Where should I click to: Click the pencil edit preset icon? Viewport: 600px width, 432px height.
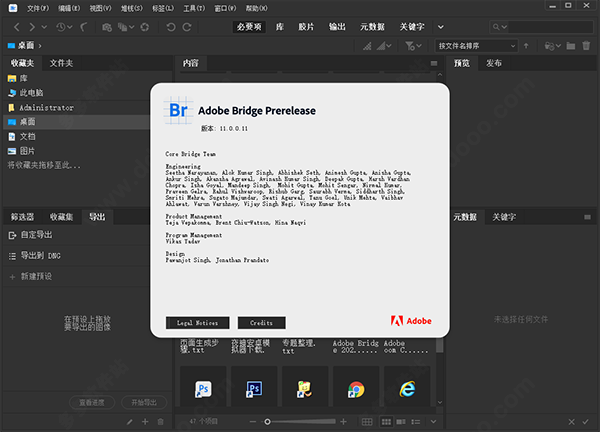point(130,422)
